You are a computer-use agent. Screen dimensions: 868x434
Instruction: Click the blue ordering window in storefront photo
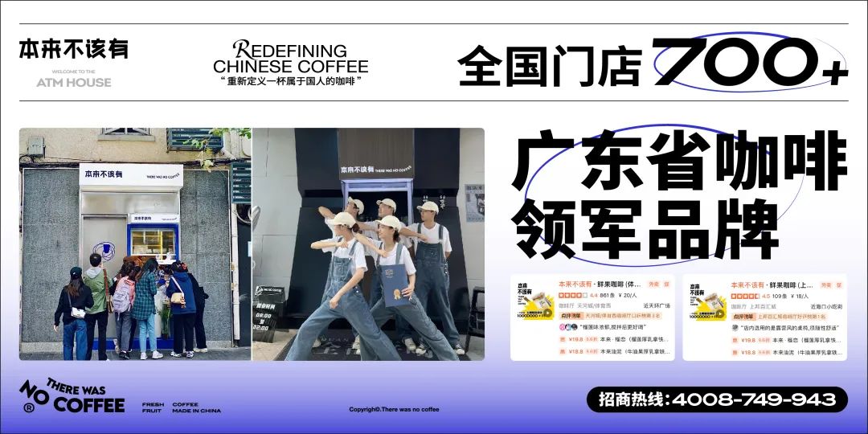[x=154, y=241]
